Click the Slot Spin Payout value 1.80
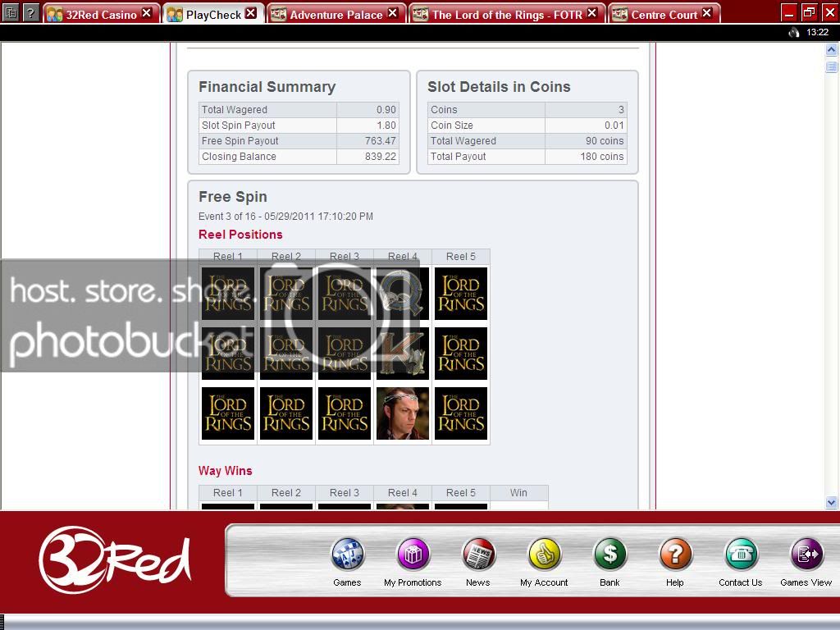Image resolution: width=840 pixels, height=630 pixels. tap(386, 126)
